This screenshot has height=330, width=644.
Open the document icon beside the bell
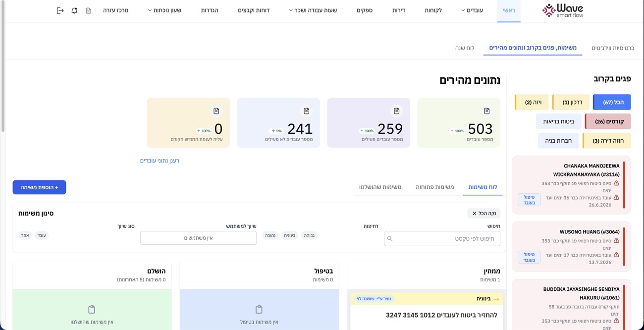pyautogui.click(x=89, y=10)
